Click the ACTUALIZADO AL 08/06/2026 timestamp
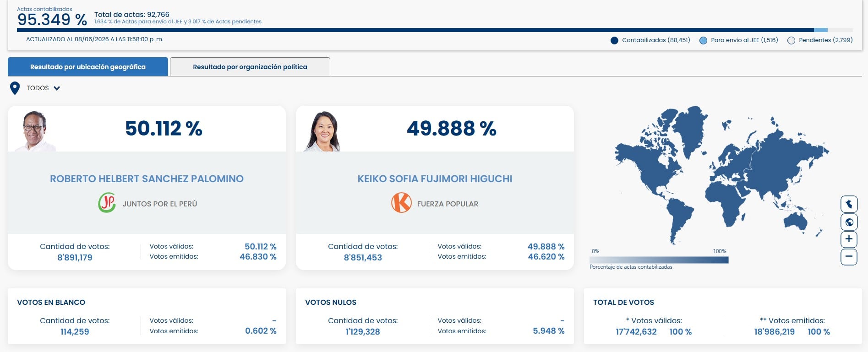 coord(95,39)
